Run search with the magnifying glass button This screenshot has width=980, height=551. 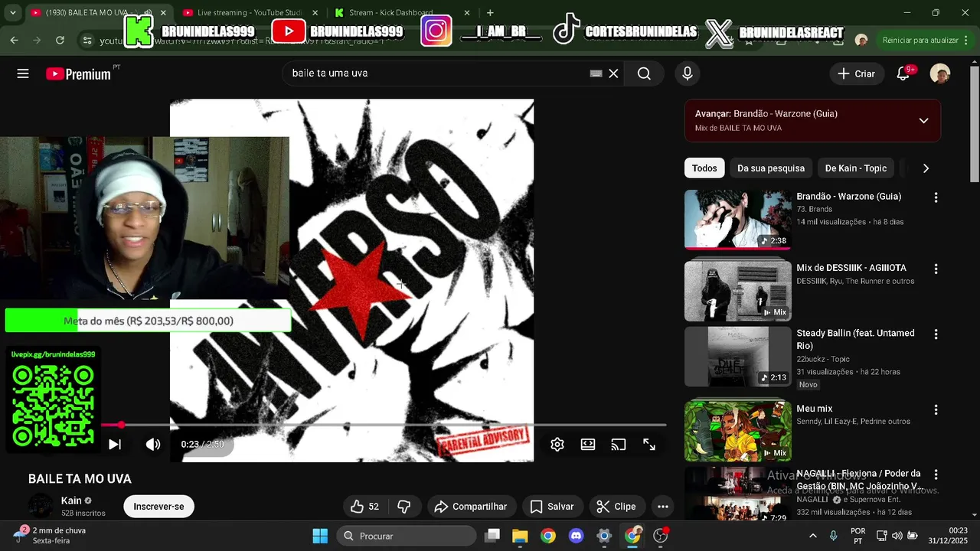point(644,73)
